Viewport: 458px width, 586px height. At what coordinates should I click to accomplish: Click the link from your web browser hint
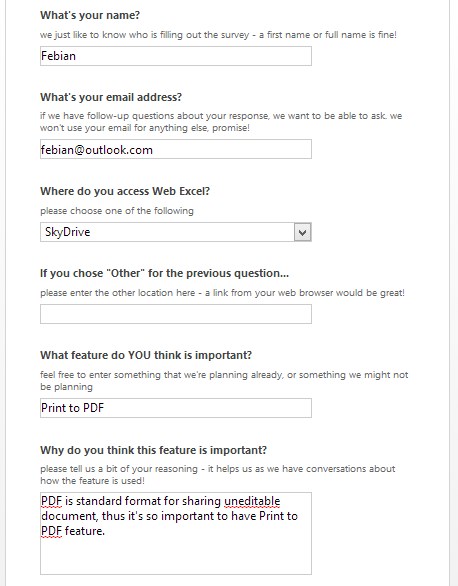[222, 293]
